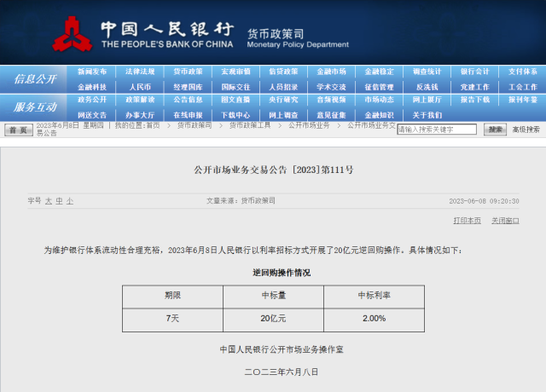
Task: Open the 货币政策 menu item
Action: point(188,72)
